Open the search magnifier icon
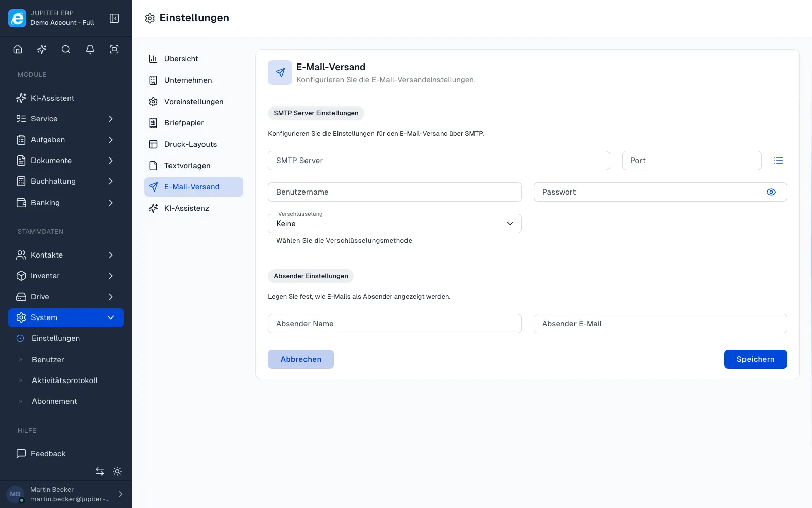Viewport: 812px width, 508px height. pos(66,49)
